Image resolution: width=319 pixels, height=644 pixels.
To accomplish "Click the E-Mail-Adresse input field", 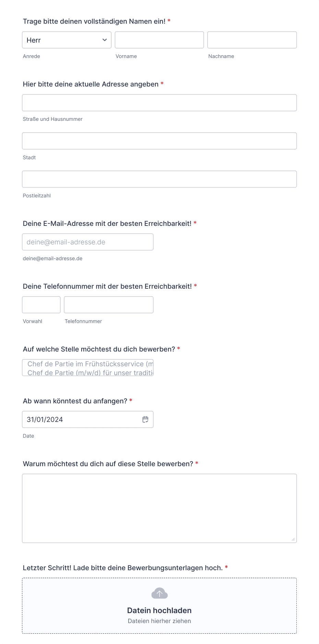I will [88, 242].
